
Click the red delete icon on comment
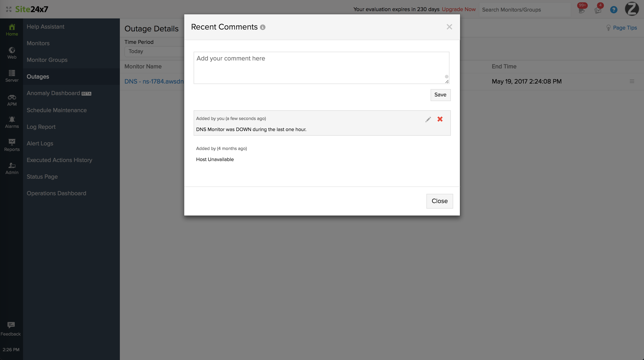[440, 119]
